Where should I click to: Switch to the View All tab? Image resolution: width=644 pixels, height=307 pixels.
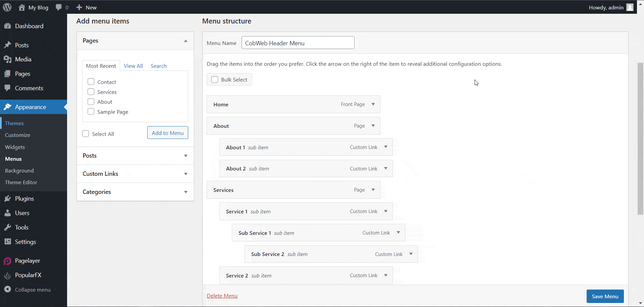point(133,66)
